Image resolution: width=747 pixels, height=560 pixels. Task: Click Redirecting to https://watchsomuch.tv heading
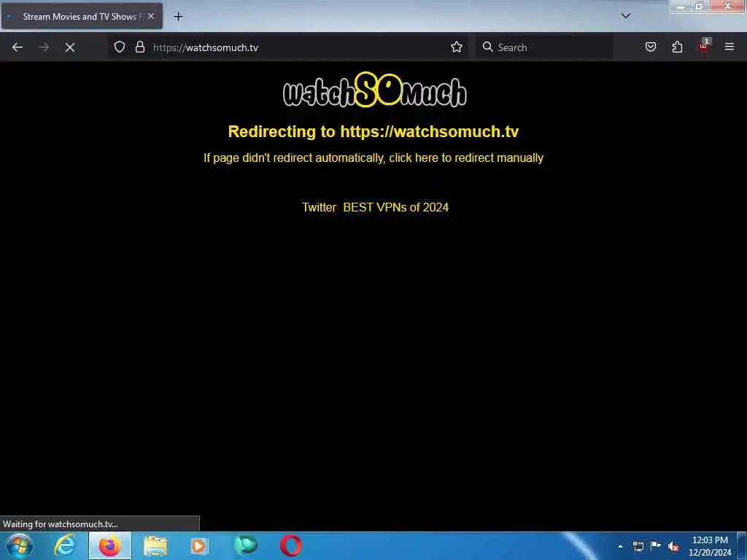tap(373, 131)
